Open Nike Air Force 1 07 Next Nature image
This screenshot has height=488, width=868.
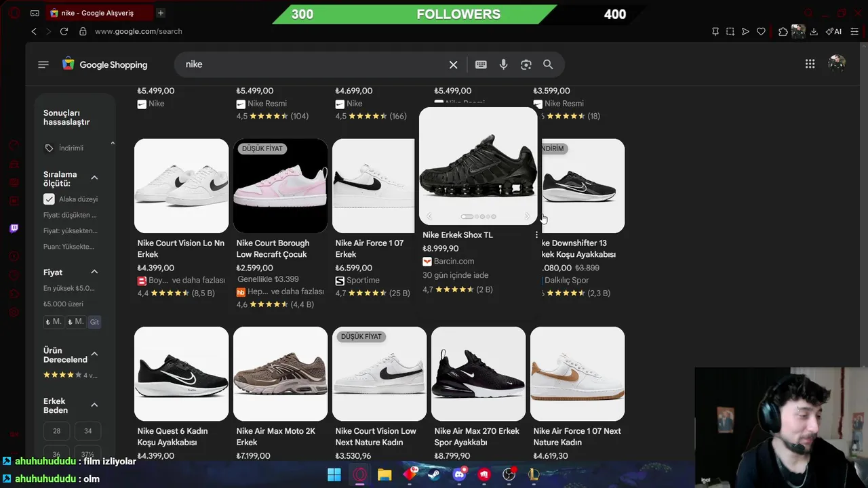pos(578,374)
